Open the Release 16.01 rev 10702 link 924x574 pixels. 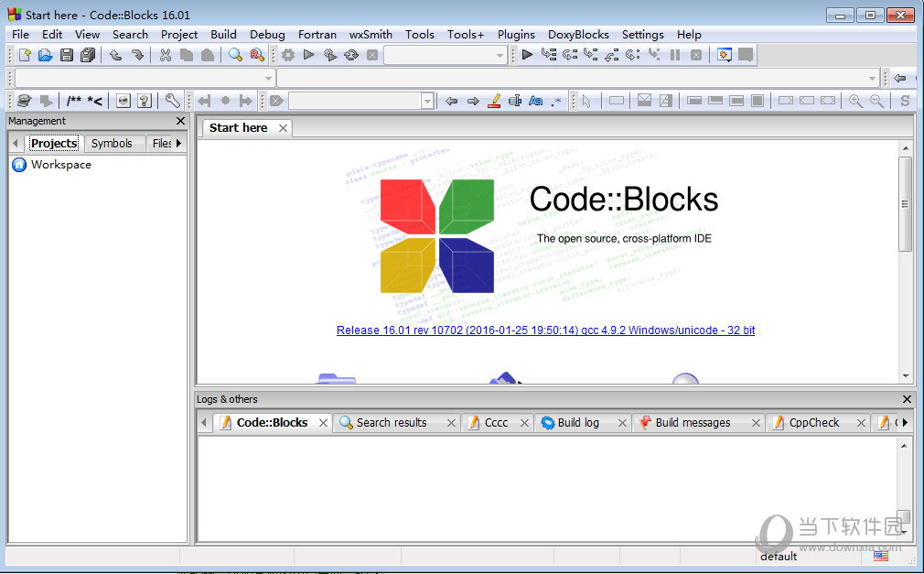click(x=545, y=330)
